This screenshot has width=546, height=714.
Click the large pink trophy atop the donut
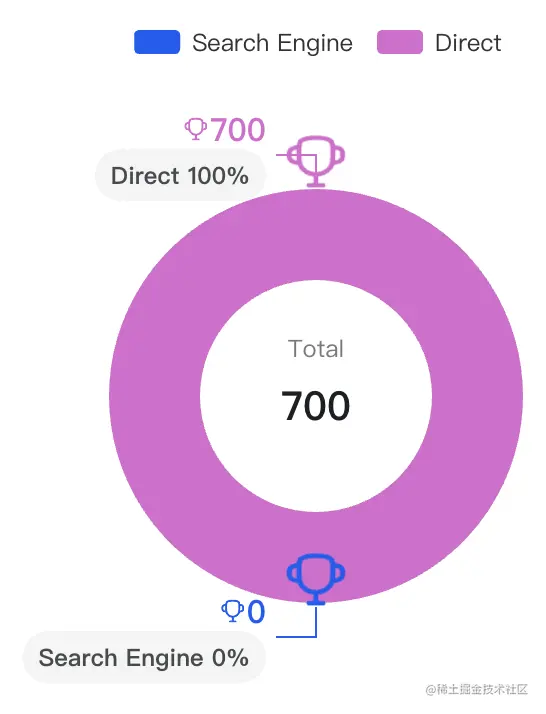click(x=316, y=161)
